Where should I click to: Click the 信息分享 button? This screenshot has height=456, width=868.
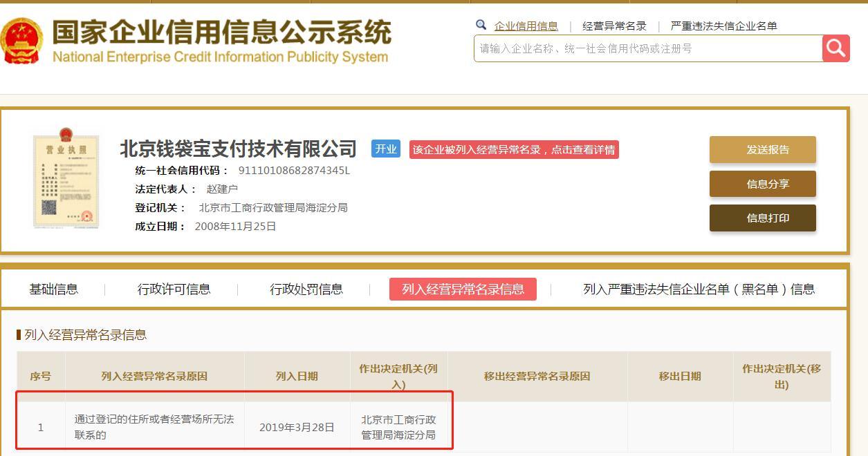(762, 184)
